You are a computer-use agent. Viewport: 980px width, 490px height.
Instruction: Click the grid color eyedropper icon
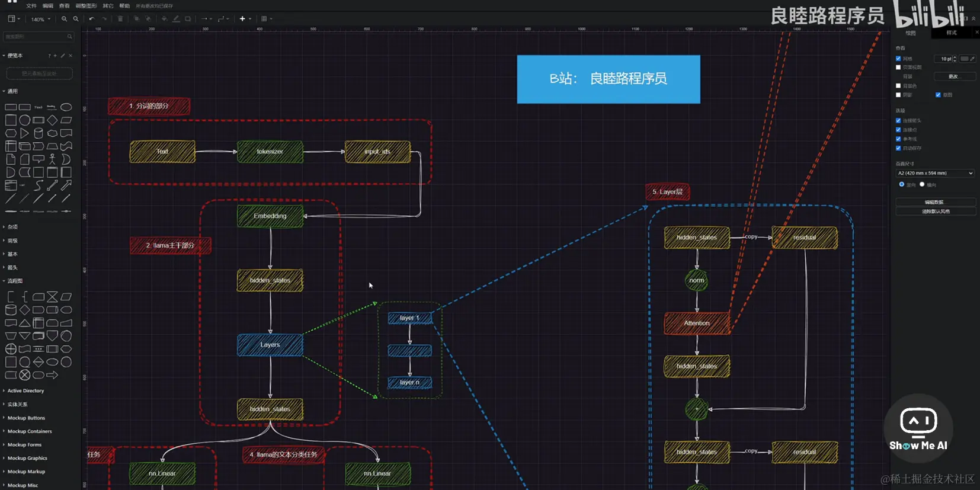pos(972,59)
